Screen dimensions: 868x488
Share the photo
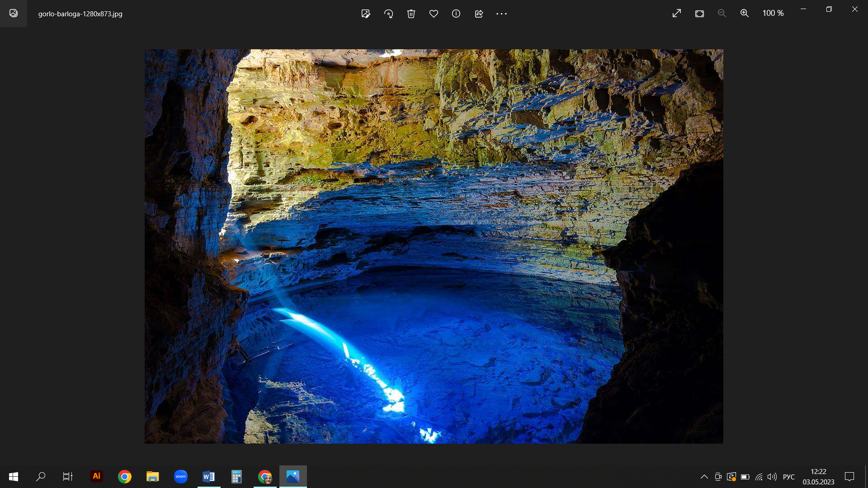[x=479, y=14]
